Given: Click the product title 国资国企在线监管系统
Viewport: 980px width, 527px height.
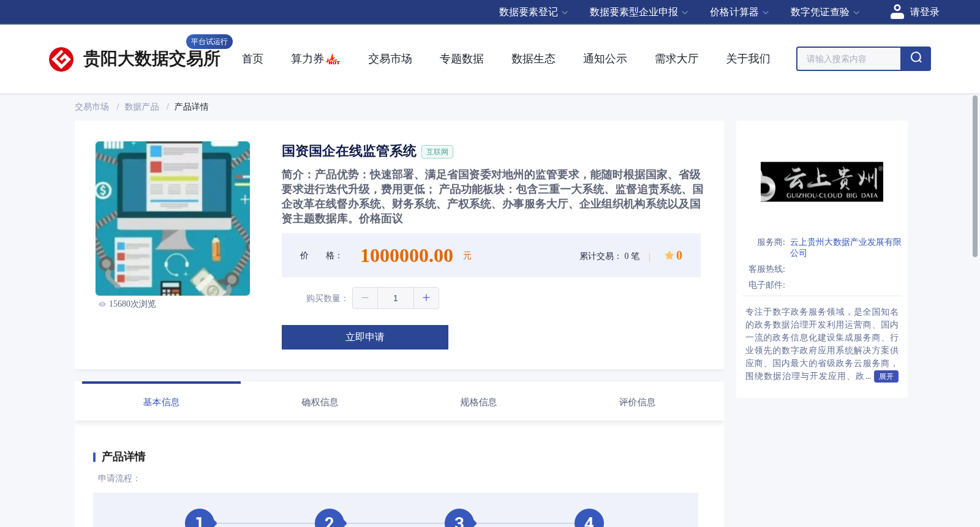Looking at the screenshot, I should (349, 151).
